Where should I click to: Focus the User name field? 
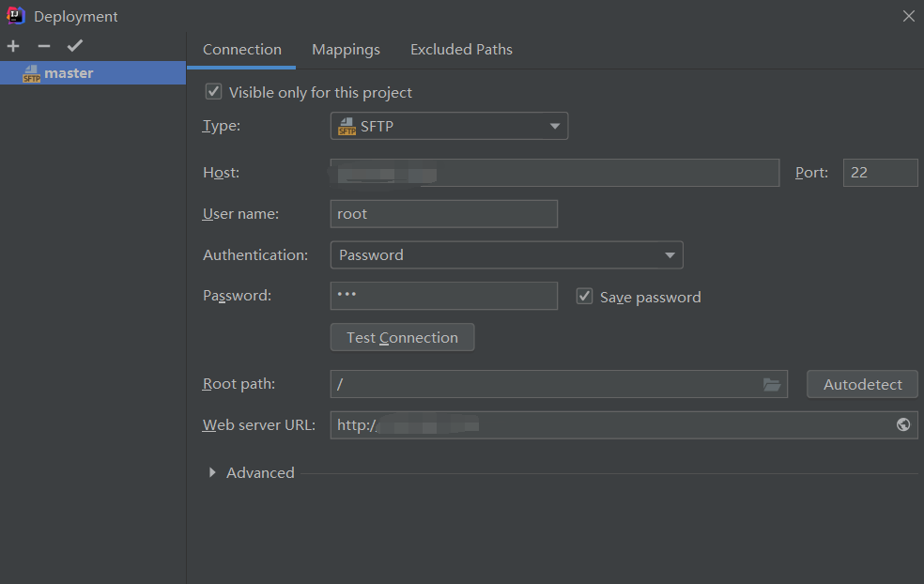pyautogui.click(x=444, y=214)
